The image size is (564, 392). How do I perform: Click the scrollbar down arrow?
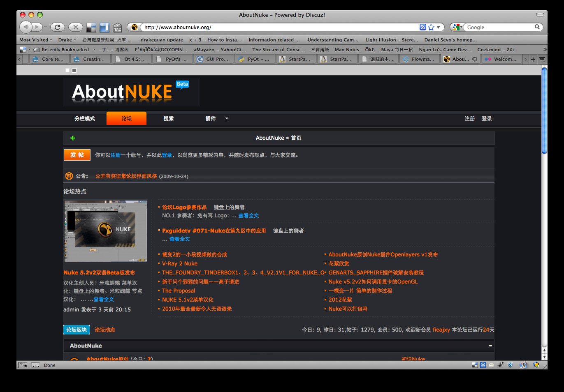click(x=544, y=357)
